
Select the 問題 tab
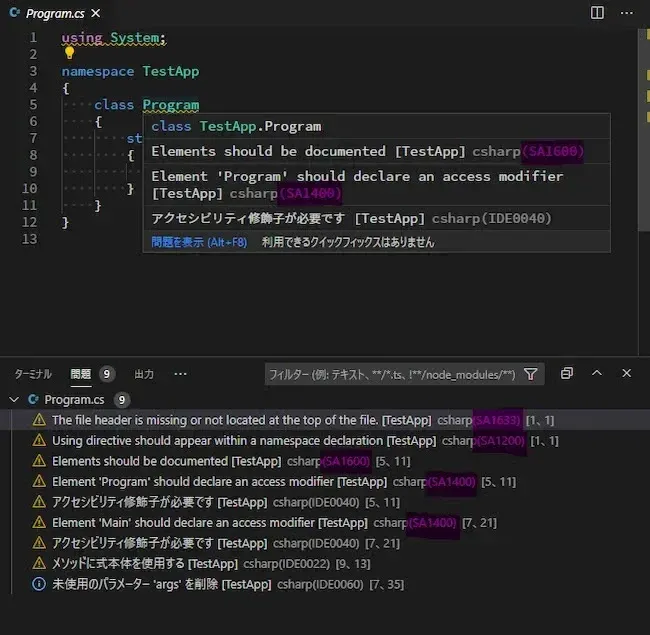pos(81,374)
